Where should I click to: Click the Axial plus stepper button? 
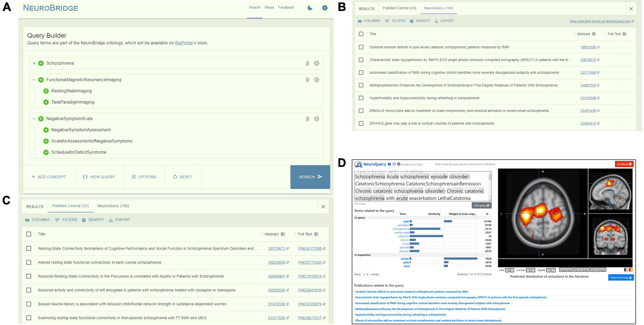pyautogui.click(x=507, y=270)
